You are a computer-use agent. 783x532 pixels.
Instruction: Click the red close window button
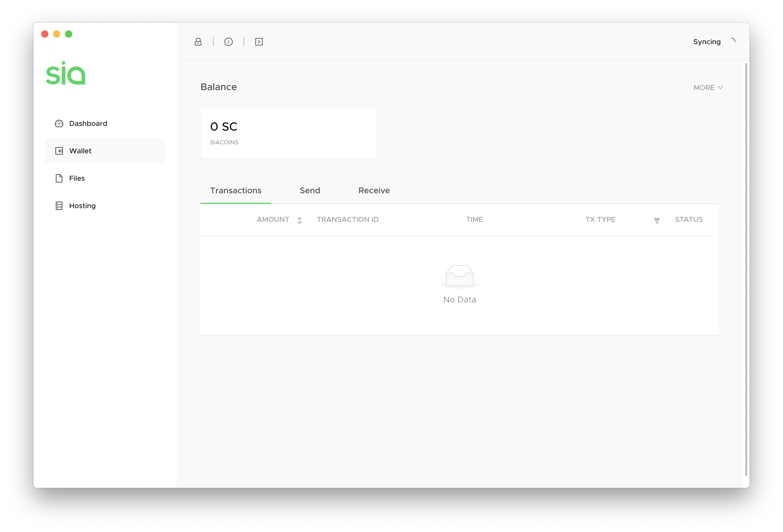(45, 34)
